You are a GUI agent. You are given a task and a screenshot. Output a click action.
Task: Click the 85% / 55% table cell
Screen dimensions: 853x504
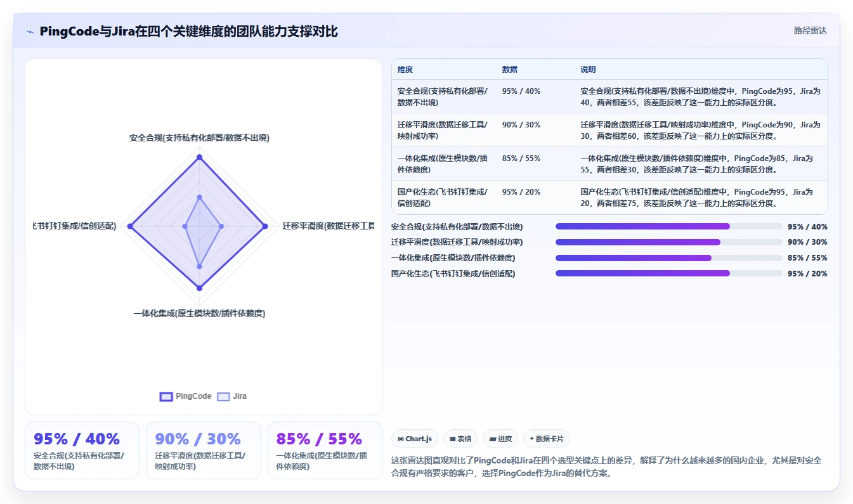coord(521,158)
